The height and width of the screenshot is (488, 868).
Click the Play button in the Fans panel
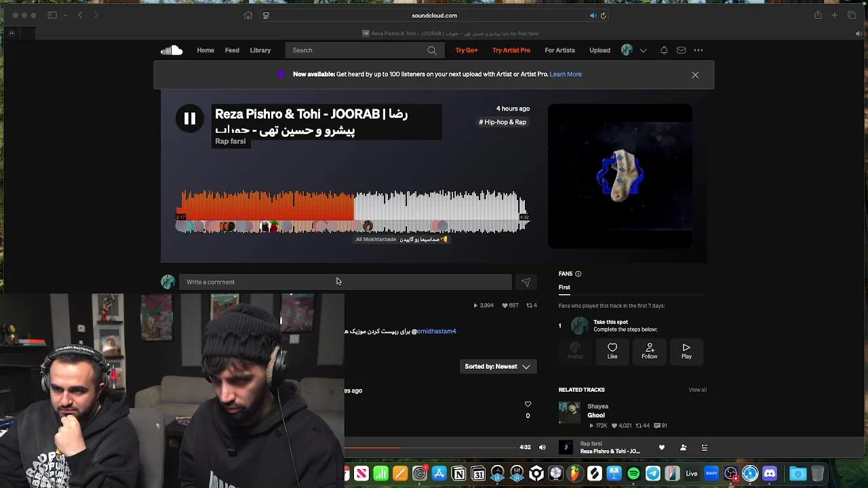coord(686,351)
